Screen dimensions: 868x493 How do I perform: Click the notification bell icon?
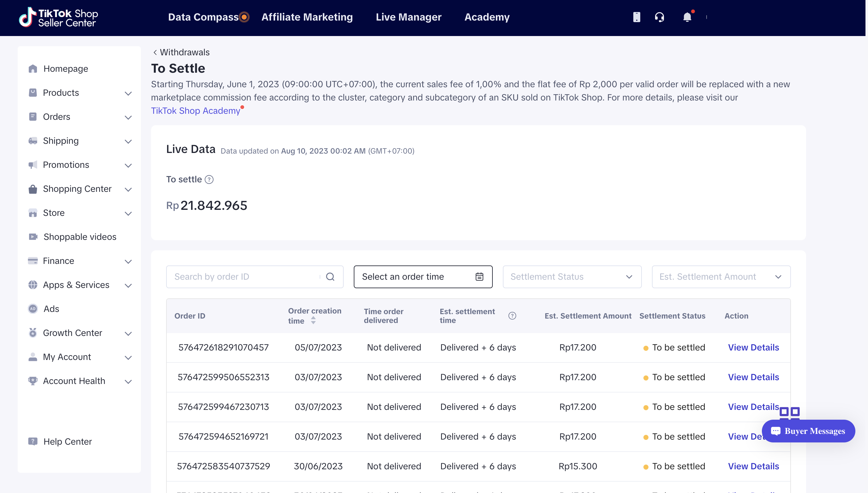pos(687,17)
